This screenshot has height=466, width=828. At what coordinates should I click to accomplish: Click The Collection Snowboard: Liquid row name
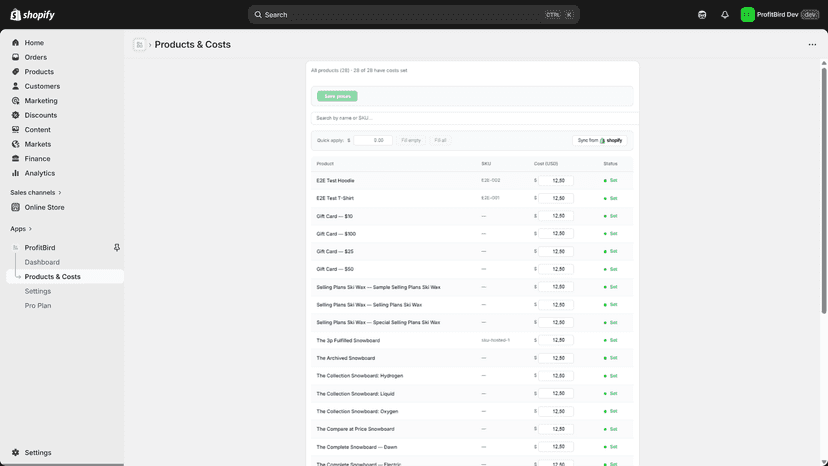click(x=355, y=394)
